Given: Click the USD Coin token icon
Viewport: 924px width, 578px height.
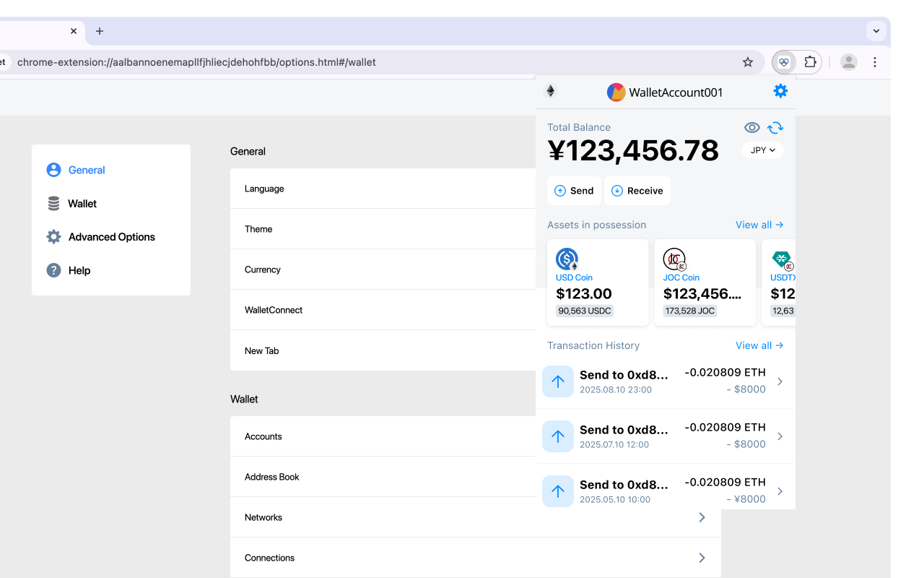Looking at the screenshot, I should coord(566,260).
